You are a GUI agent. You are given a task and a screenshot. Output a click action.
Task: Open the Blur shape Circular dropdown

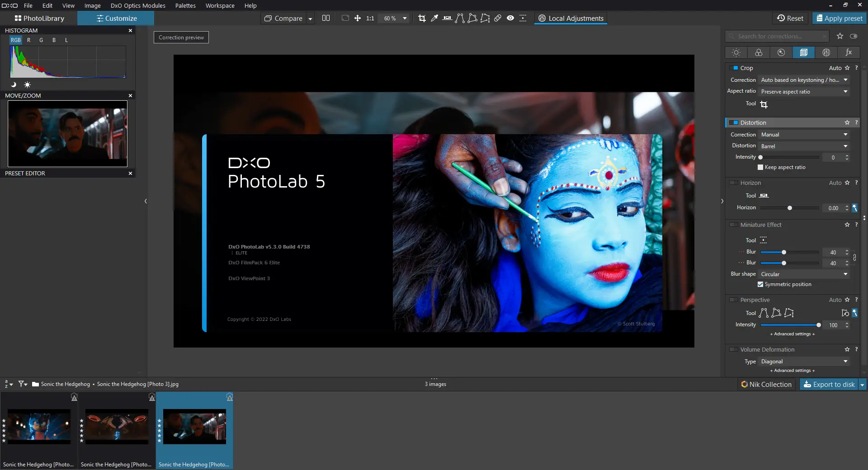(x=804, y=274)
